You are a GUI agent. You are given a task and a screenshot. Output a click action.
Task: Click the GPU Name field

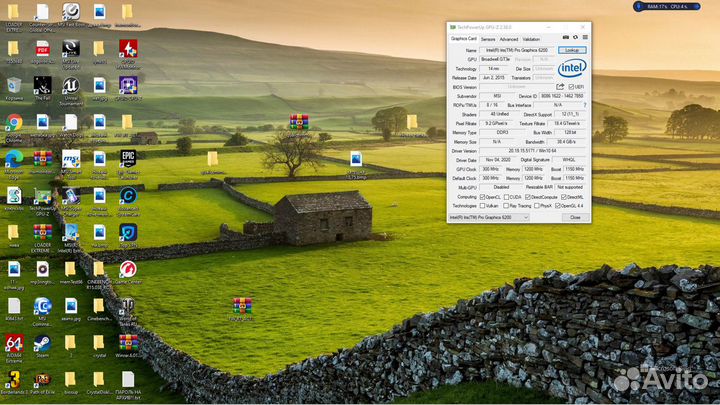(517, 50)
